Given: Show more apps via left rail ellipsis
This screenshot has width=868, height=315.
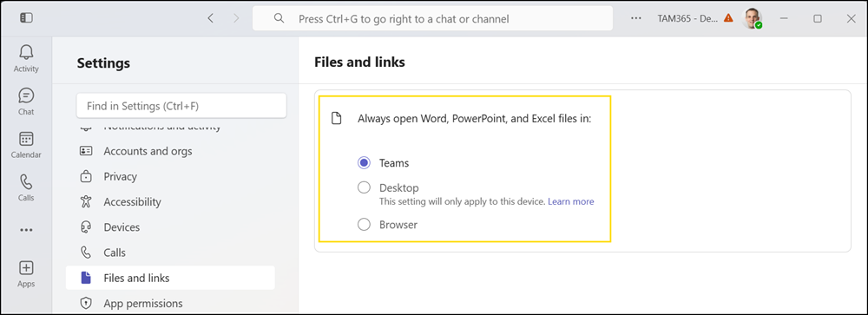Looking at the screenshot, I should point(26,230).
